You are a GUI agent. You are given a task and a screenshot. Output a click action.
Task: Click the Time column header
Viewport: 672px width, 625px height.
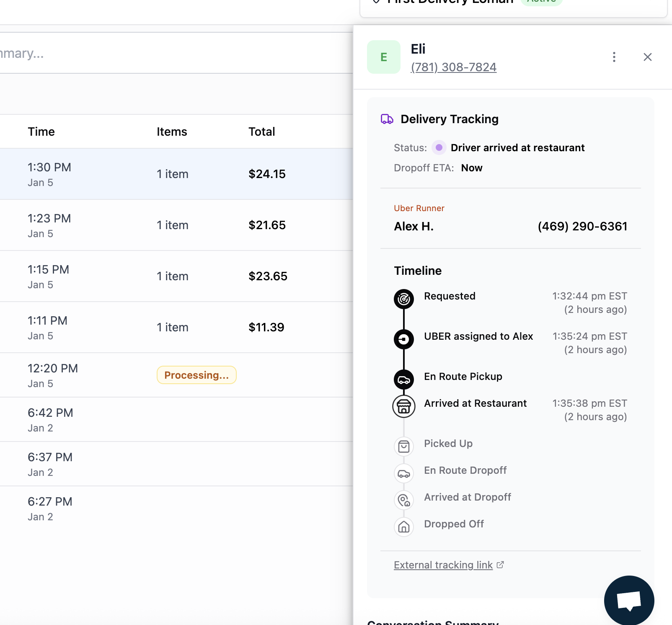(41, 132)
